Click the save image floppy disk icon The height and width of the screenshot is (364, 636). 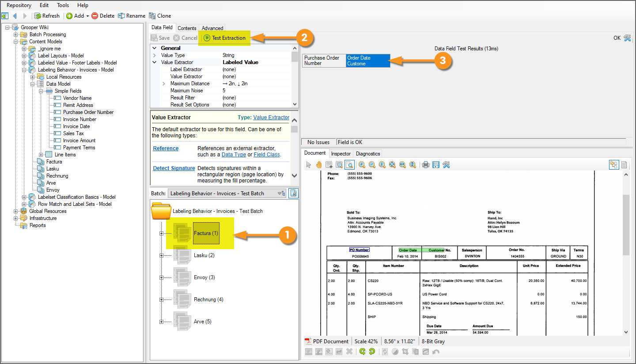(436, 165)
